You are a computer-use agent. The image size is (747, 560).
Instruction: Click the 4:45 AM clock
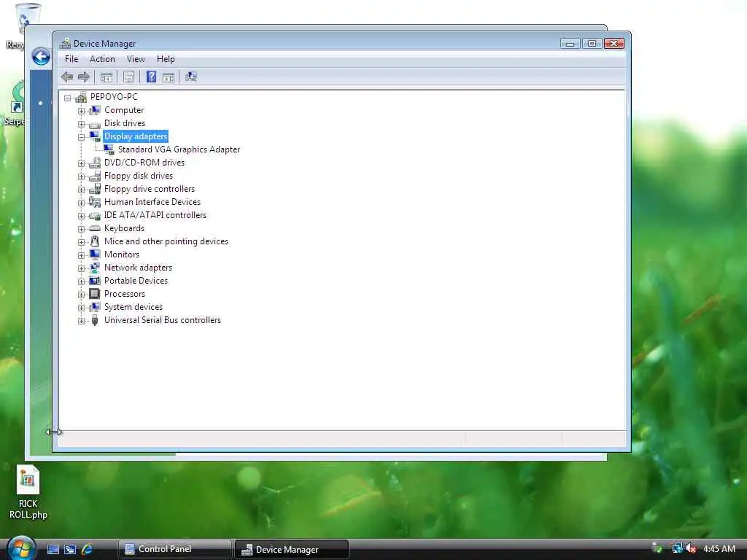(x=719, y=548)
